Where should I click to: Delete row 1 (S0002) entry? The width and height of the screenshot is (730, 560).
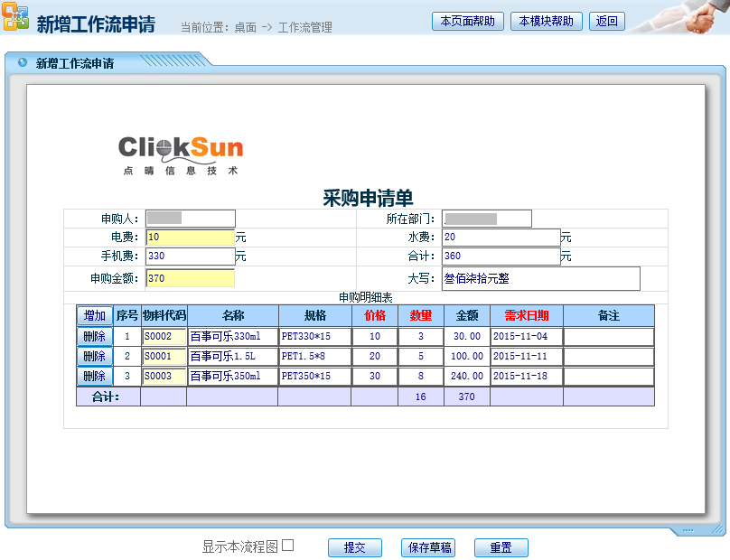click(94, 336)
